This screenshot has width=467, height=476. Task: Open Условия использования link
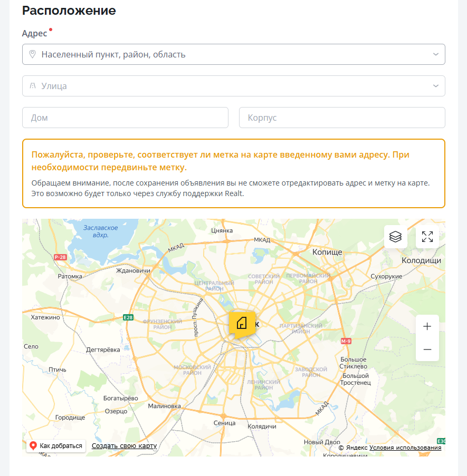(405, 448)
